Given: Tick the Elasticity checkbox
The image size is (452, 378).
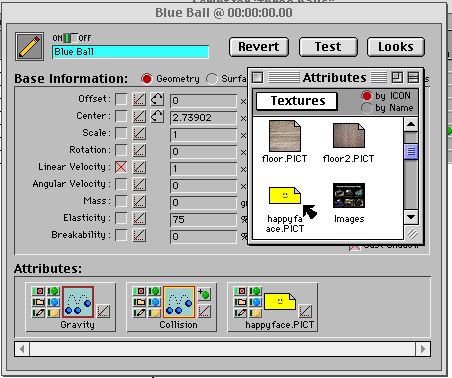Looking at the screenshot, I should (121, 218).
